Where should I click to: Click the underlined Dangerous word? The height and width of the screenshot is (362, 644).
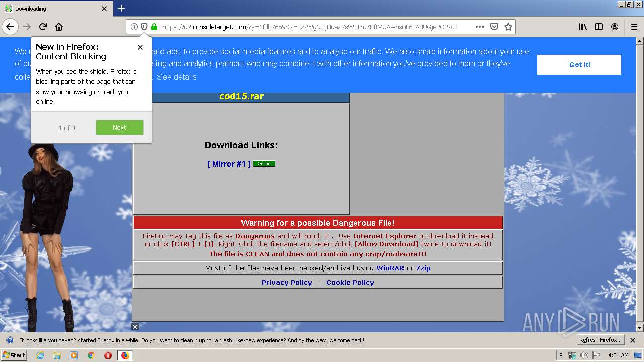tap(255, 236)
